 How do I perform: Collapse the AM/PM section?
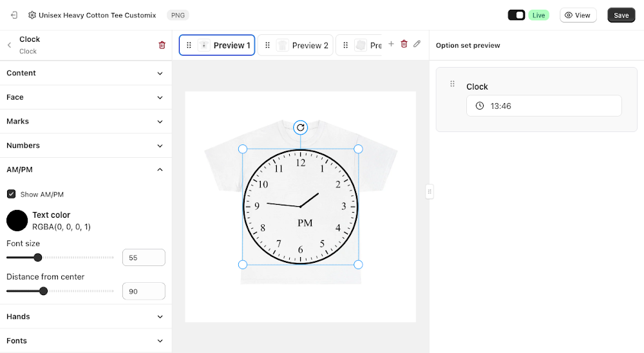click(x=86, y=169)
